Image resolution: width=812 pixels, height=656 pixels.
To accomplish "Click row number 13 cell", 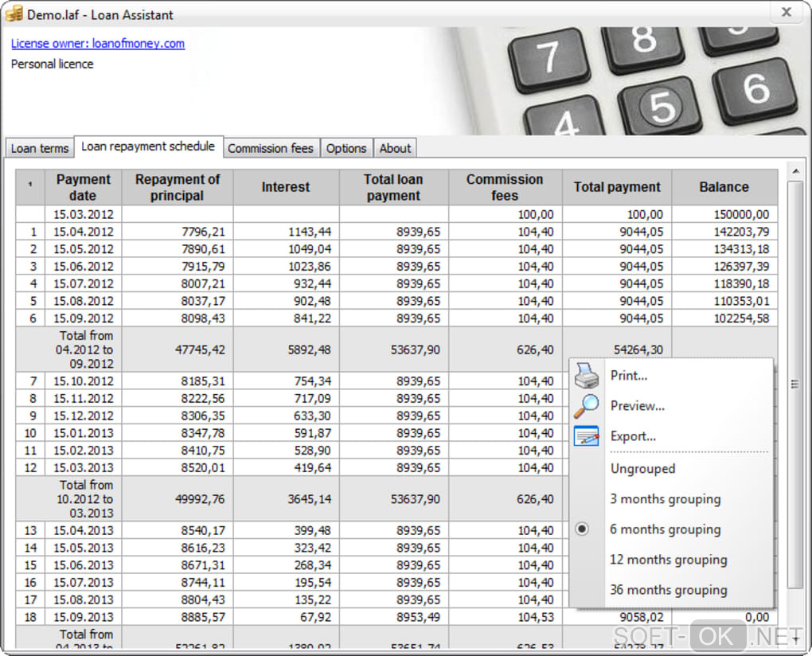I will [x=30, y=530].
